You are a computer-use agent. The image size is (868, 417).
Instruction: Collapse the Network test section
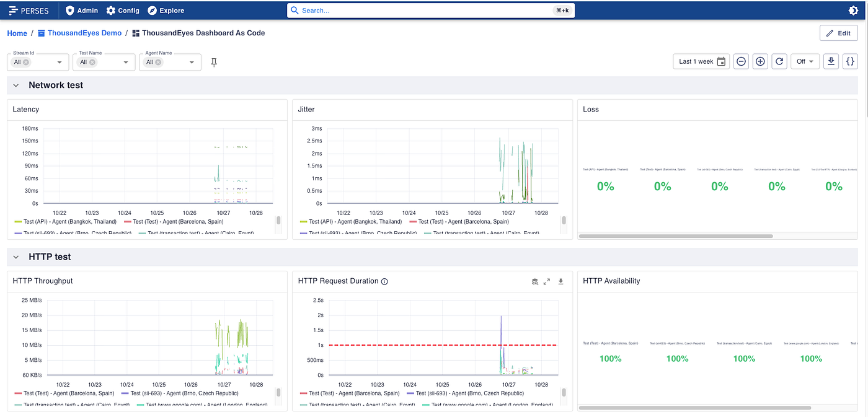click(16, 86)
